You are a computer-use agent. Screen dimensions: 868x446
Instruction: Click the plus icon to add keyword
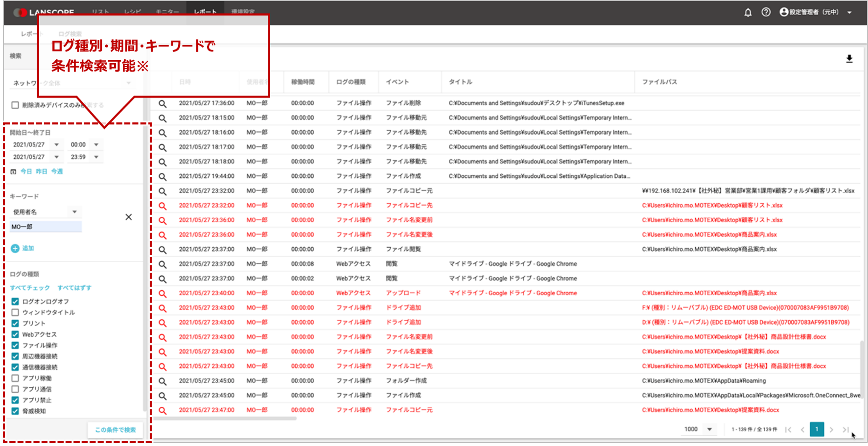[15, 249]
